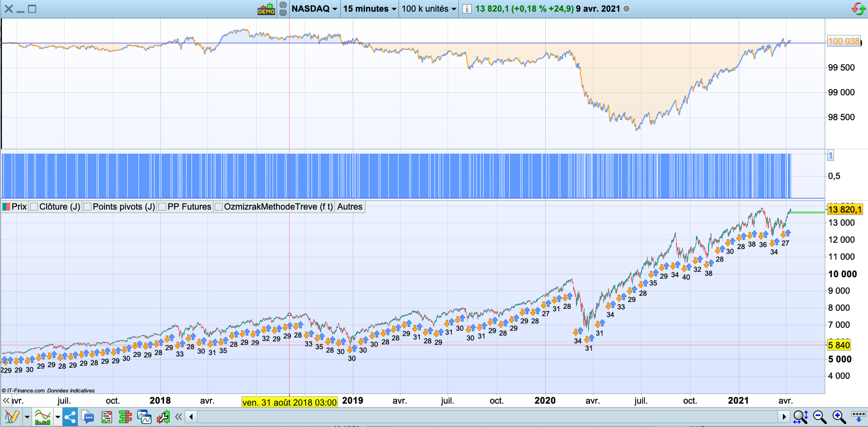Toggle the Points pivots (J) checkbox

tap(87, 207)
